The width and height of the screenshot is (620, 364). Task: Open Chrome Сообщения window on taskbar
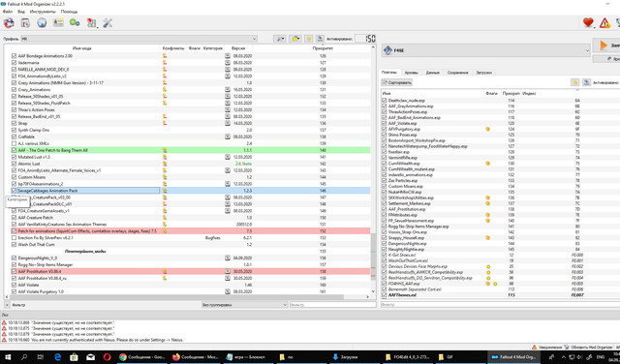(x=142, y=357)
